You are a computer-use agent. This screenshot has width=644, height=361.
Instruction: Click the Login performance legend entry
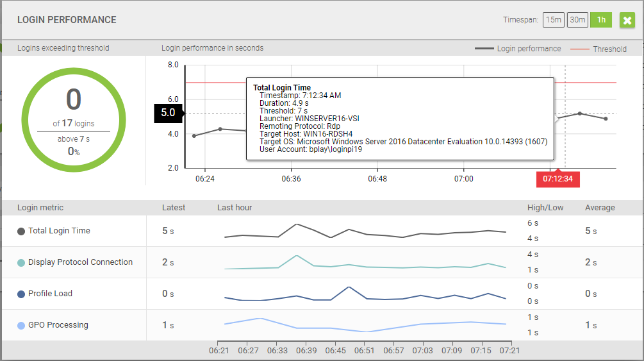pos(518,49)
